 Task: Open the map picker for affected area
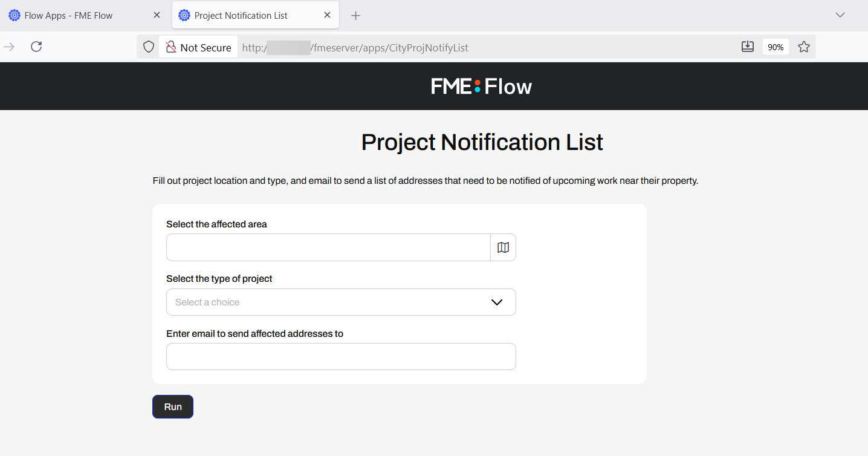point(503,247)
